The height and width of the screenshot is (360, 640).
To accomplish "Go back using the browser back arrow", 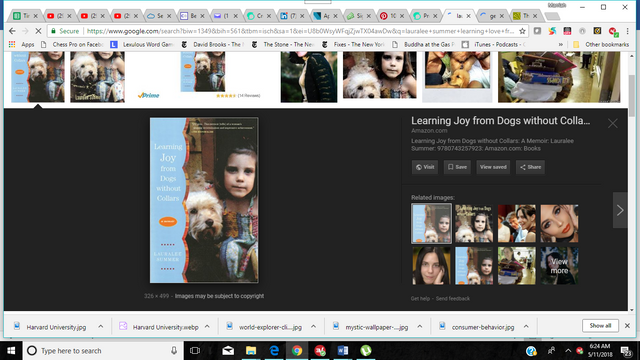I will click(x=12, y=31).
